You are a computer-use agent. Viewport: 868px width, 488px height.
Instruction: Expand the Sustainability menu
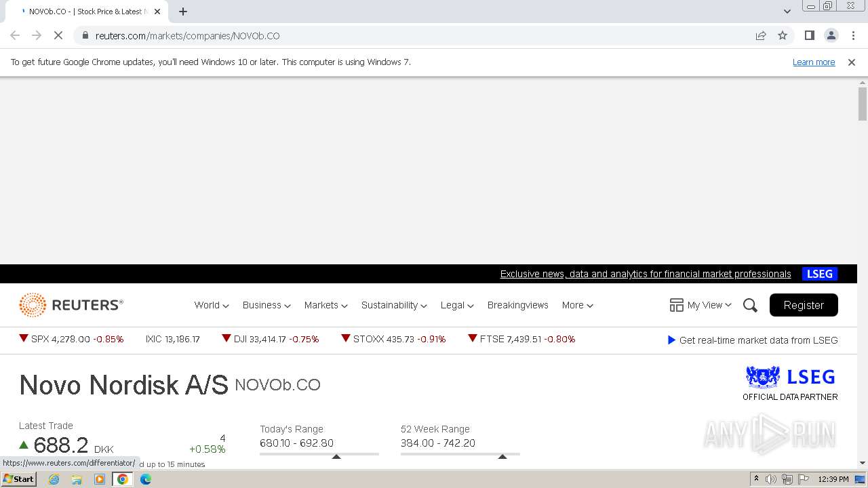point(394,305)
